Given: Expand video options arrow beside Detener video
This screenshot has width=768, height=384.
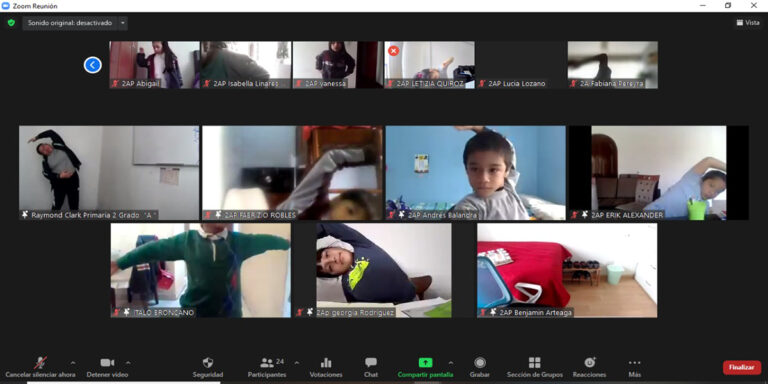Looking at the screenshot, I should click(128, 363).
